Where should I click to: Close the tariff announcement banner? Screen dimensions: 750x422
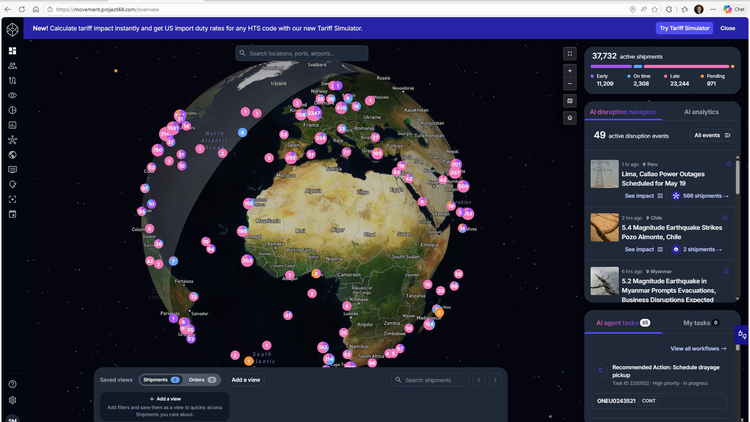(x=728, y=28)
